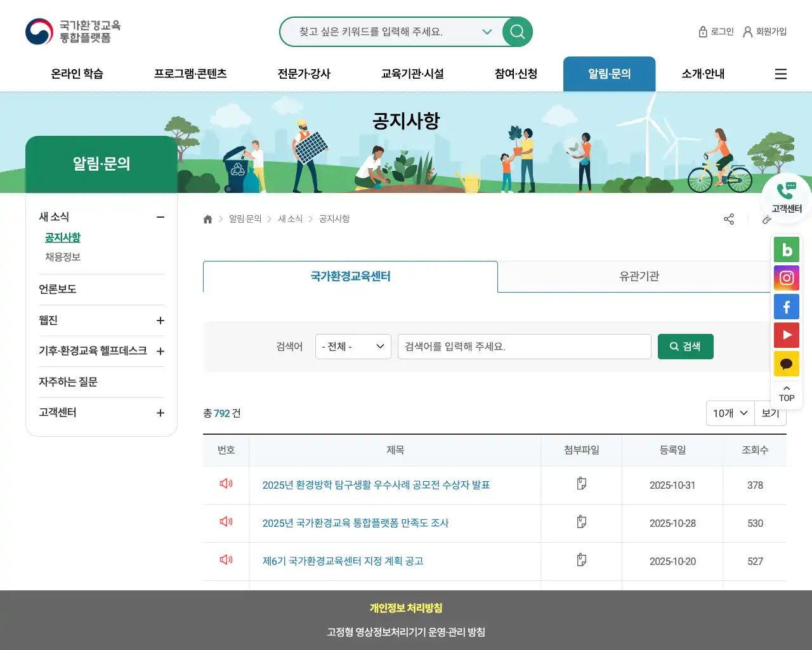Screen dimensions: 812x650
Task: Click the share icon above the notice list
Action: point(729,219)
